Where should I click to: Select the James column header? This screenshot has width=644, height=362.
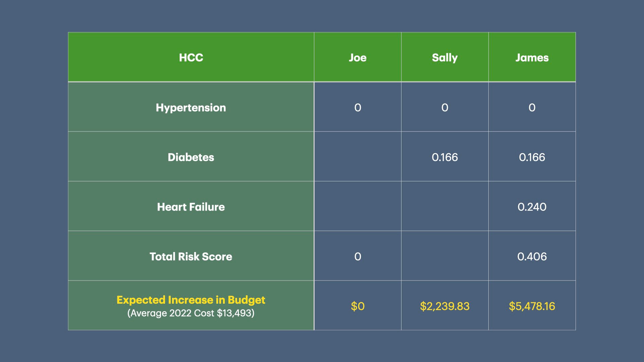pyautogui.click(x=532, y=57)
